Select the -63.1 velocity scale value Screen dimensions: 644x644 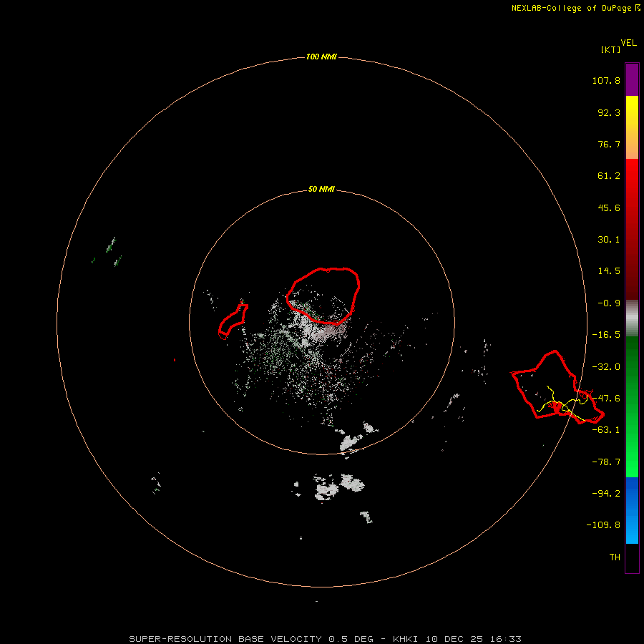click(606, 430)
